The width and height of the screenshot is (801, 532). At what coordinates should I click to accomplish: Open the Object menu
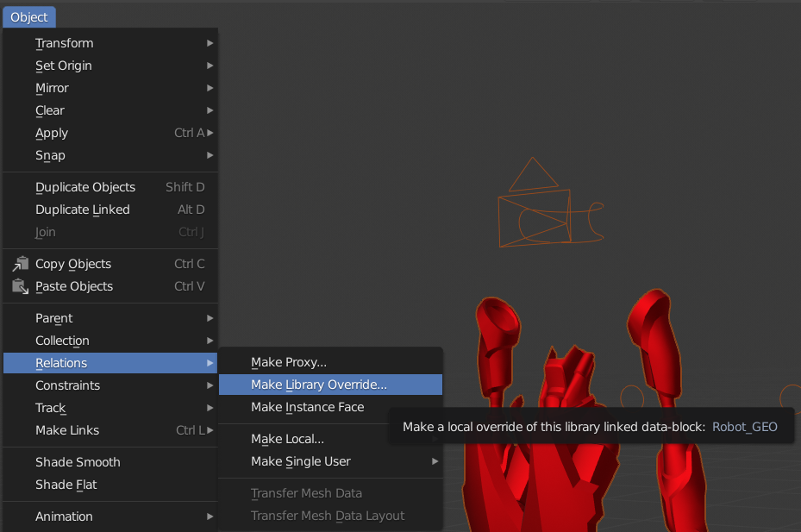[x=28, y=16]
